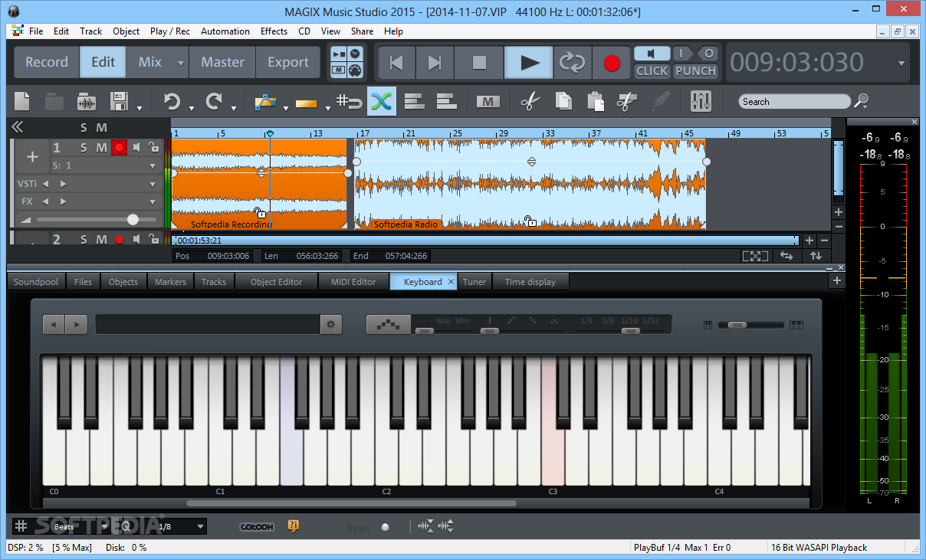Switch to Record mode
926x560 pixels.
(x=47, y=62)
